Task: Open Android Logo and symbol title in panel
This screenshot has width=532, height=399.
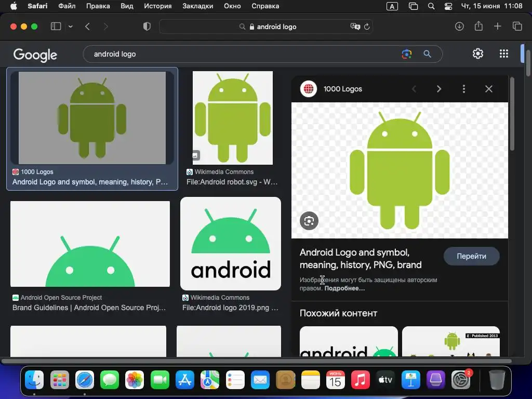Action: pos(361,259)
